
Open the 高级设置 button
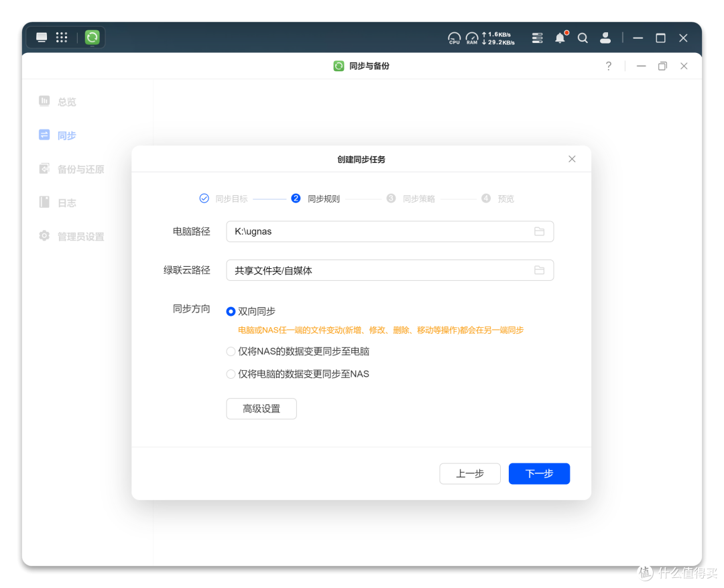(x=261, y=409)
